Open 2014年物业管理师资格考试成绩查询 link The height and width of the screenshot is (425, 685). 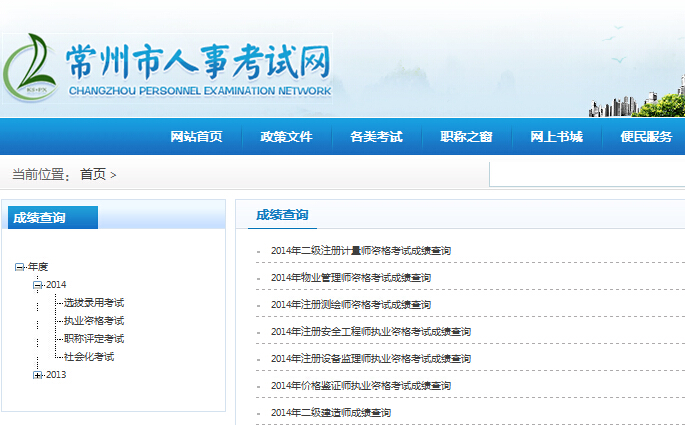(x=351, y=278)
